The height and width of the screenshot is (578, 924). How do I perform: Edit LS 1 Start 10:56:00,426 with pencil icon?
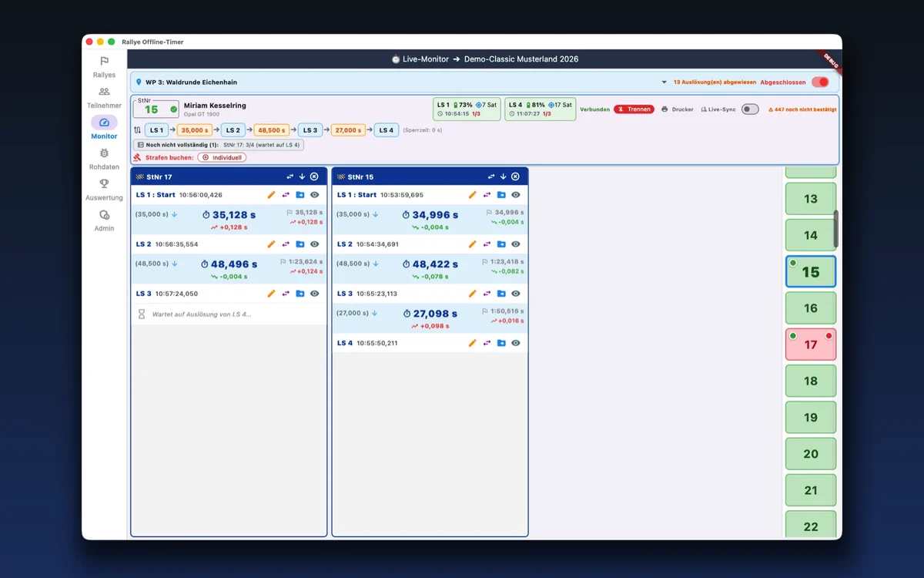pyautogui.click(x=271, y=195)
